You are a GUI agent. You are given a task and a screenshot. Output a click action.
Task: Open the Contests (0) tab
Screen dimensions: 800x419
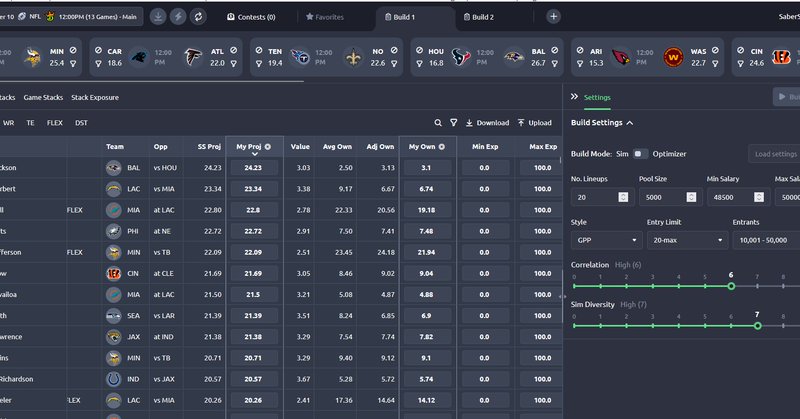[x=251, y=17]
